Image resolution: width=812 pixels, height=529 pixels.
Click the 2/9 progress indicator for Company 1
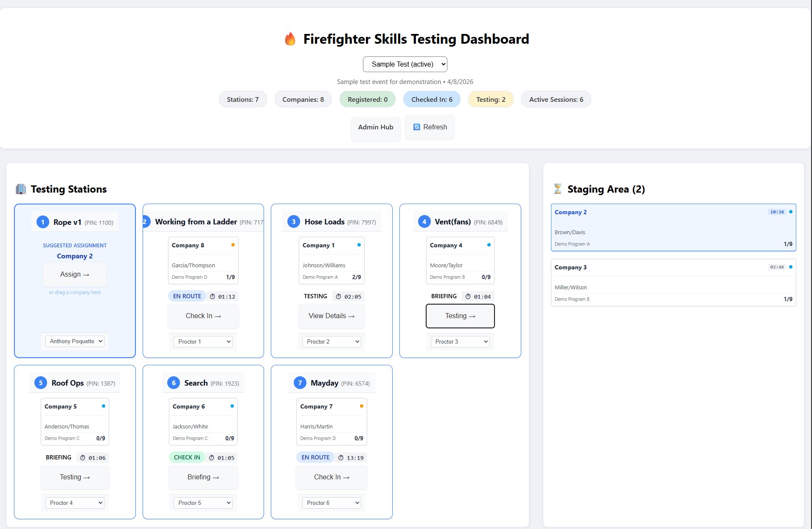pyautogui.click(x=357, y=277)
